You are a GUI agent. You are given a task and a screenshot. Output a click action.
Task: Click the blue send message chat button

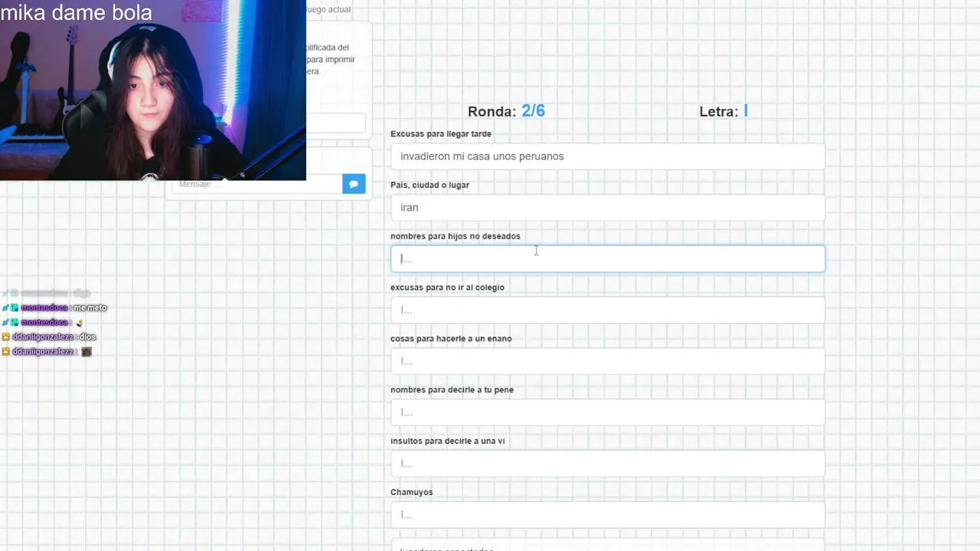tap(354, 184)
